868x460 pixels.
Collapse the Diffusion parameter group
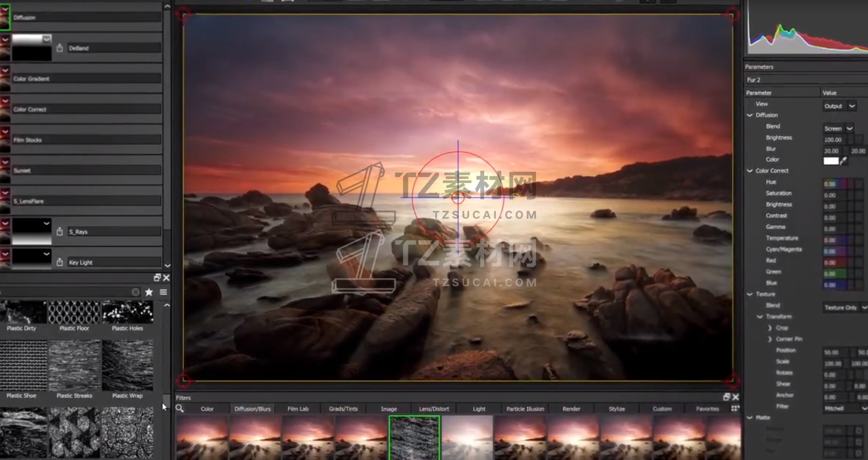pos(750,115)
